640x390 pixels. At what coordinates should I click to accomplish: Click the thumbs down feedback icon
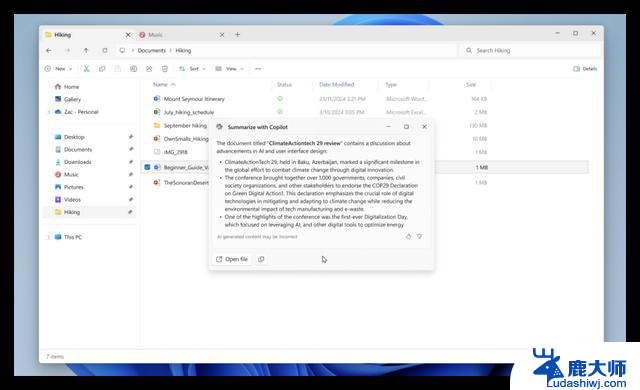pos(419,237)
